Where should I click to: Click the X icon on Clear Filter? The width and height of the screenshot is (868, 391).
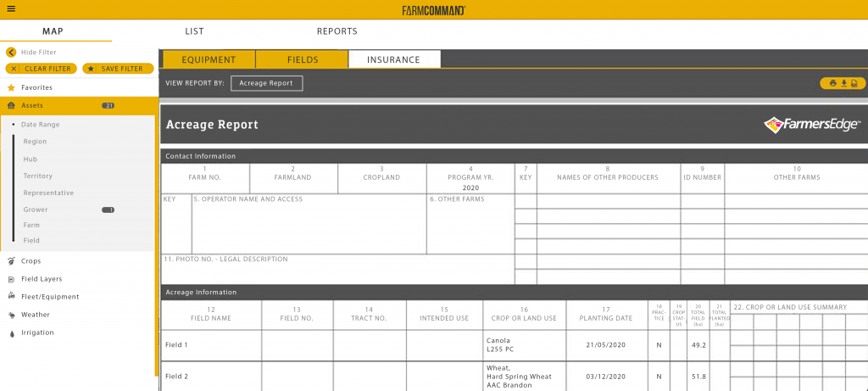click(14, 69)
